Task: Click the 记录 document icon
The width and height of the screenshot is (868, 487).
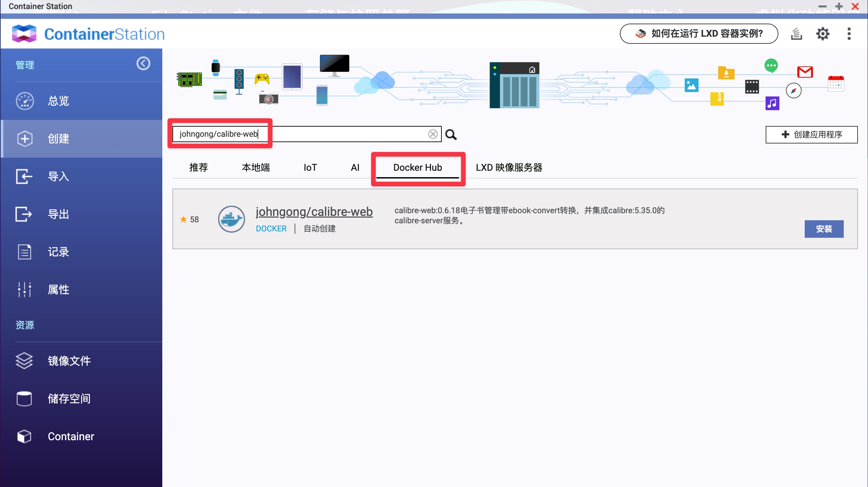Action: 24,252
